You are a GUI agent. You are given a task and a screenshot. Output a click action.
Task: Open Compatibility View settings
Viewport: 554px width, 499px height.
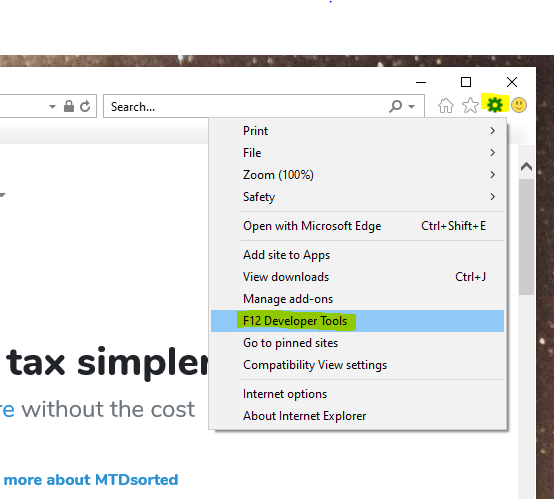point(357,365)
